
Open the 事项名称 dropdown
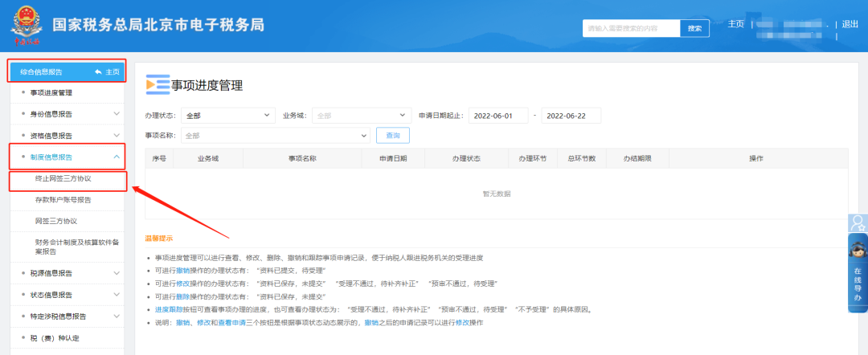(x=276, y=136)
